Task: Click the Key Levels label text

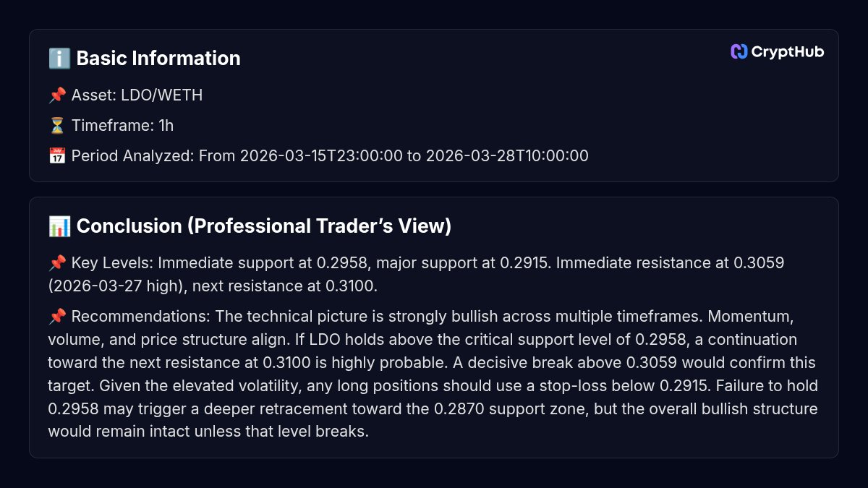Action: pyautogui.click(x=112, y=263)
